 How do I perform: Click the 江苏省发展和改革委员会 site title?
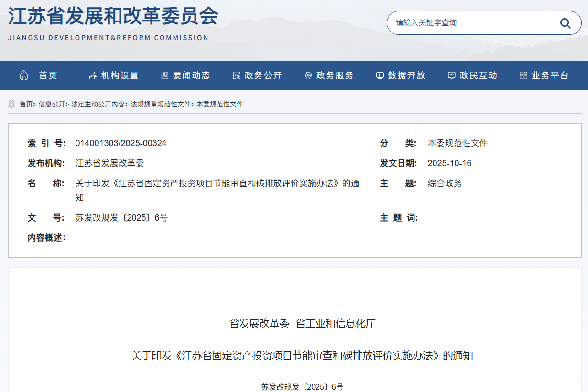click(113, 17)
